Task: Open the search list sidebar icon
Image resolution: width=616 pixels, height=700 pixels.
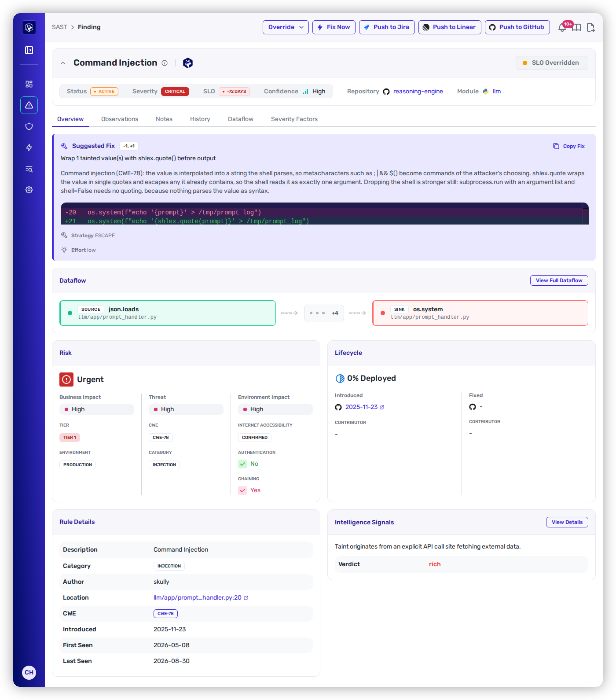Action: coord(29,169)
